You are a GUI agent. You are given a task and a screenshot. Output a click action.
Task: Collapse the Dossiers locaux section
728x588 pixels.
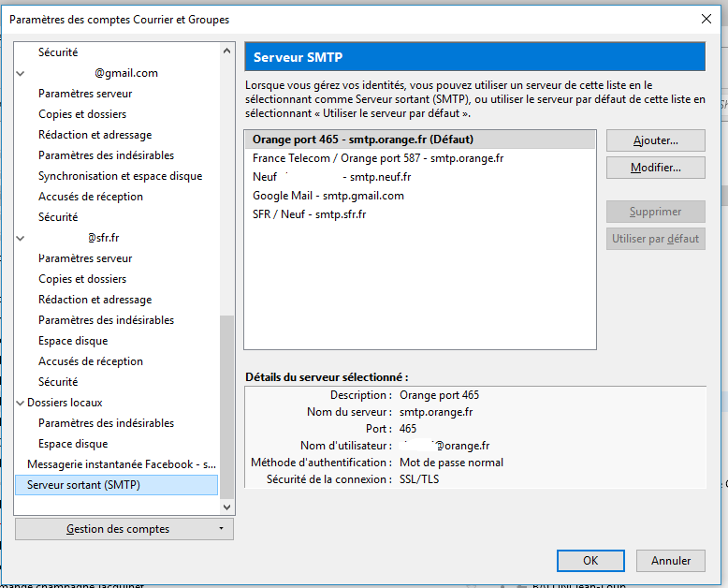pos(22,403)
